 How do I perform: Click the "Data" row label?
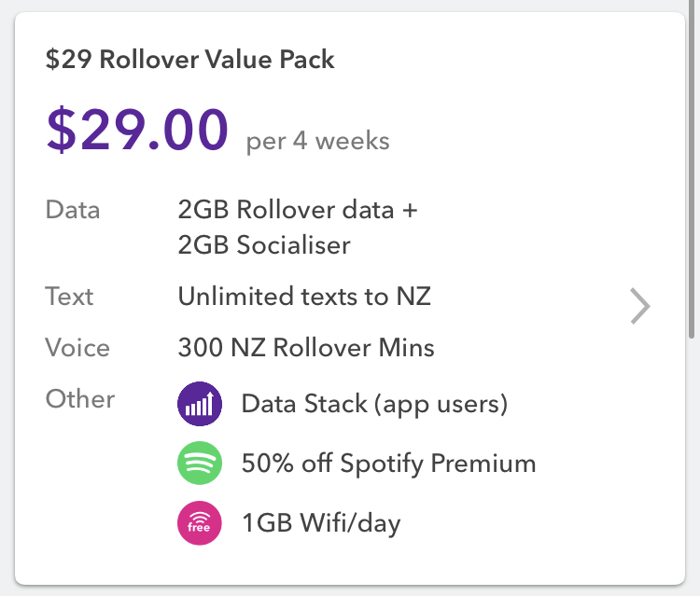click(73, 209)
